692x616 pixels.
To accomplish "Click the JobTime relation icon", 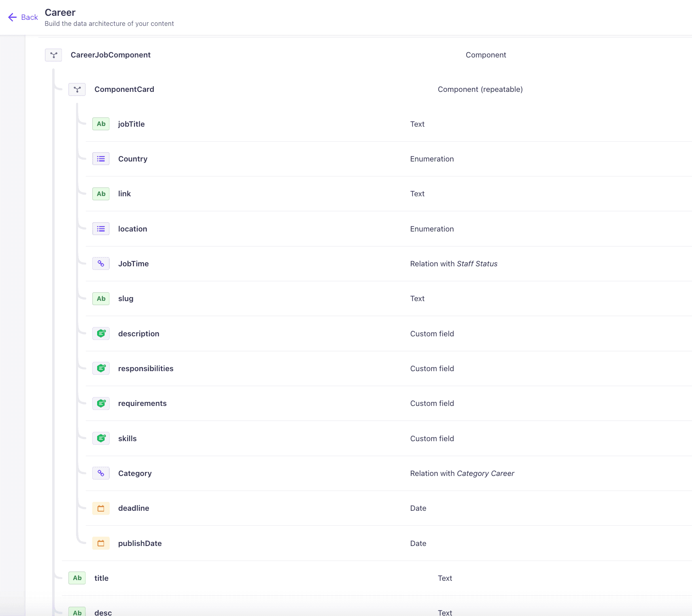I will tap(101, 264).
